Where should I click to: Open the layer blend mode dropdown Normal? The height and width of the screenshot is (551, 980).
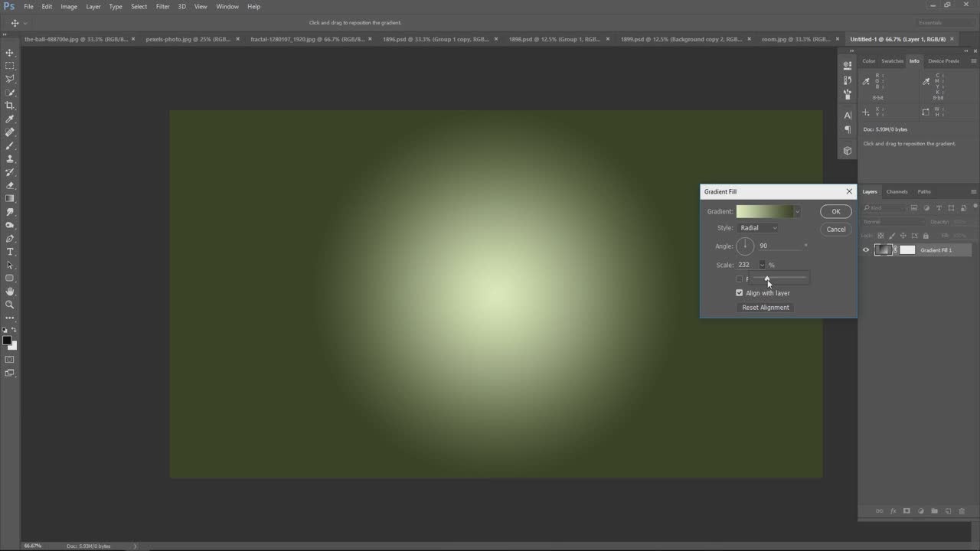pos(893,222)
